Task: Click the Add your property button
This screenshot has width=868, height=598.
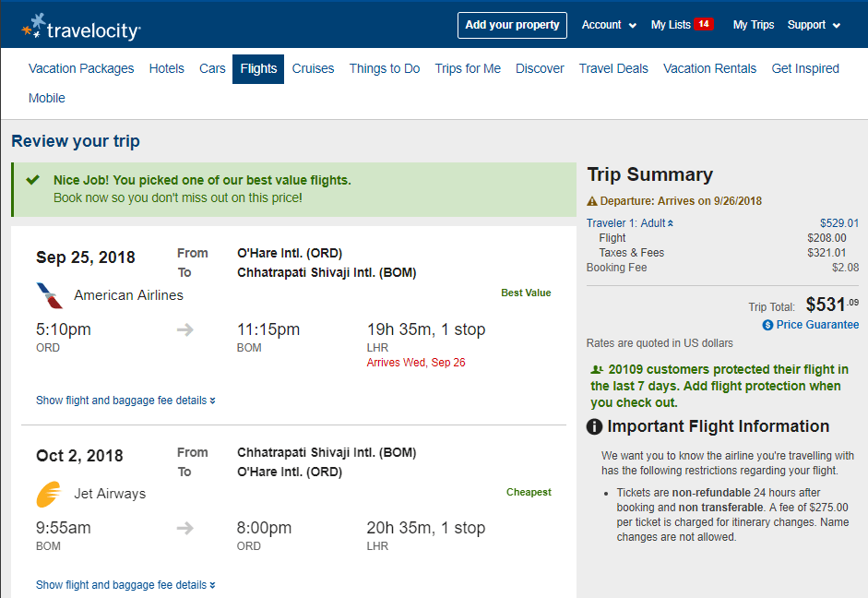Action: point(512,25)
